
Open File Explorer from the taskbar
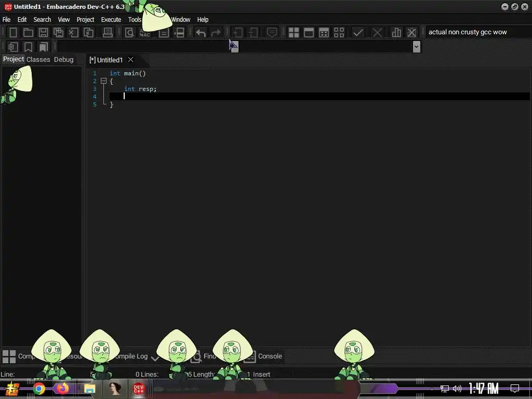89,389
